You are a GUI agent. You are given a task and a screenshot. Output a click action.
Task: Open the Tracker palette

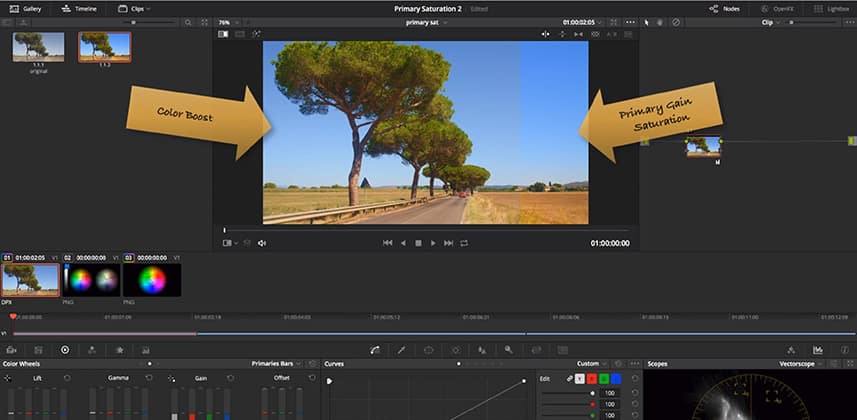456,350
